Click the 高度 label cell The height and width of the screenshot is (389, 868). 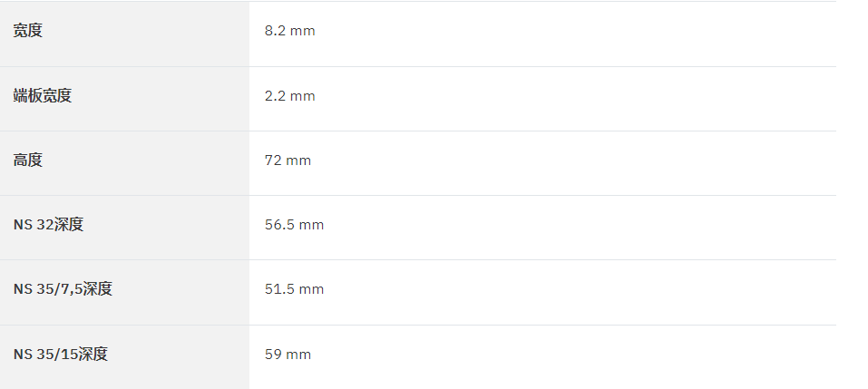124,163
